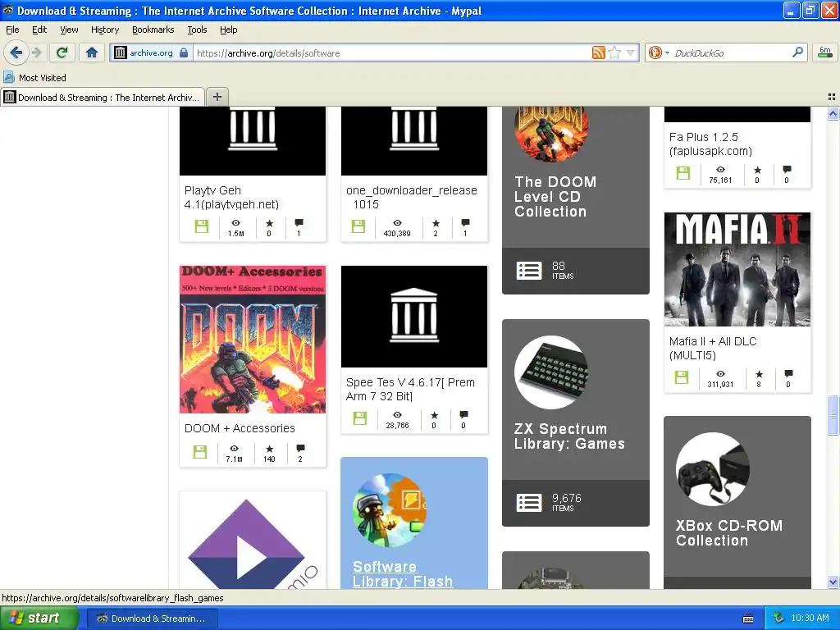Open Fa Plus 1.2.5 item link
840x630 pixels.
[x=710, y=144]
